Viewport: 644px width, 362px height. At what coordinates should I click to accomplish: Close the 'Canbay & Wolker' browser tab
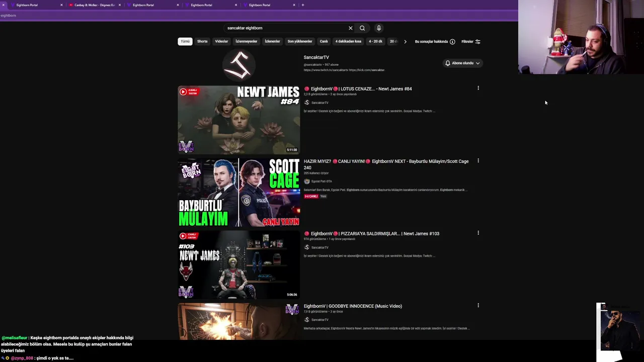click(x=120, y=5)
